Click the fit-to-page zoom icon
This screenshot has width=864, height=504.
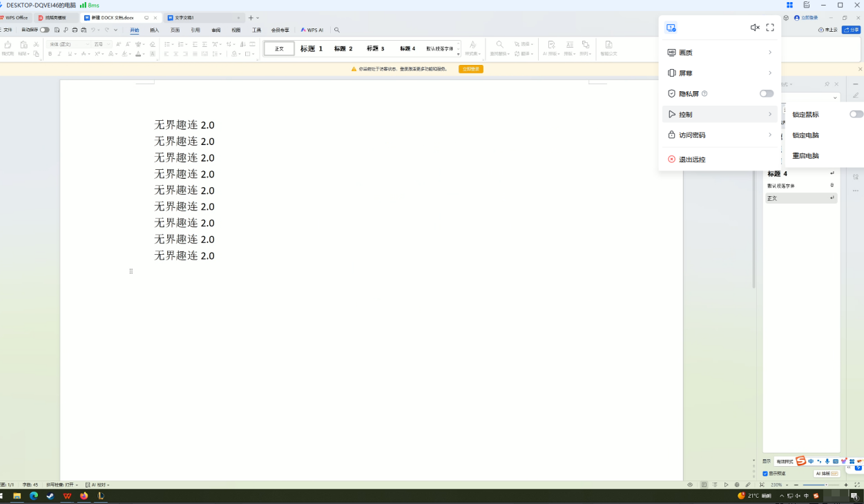(x=762, y=485)
